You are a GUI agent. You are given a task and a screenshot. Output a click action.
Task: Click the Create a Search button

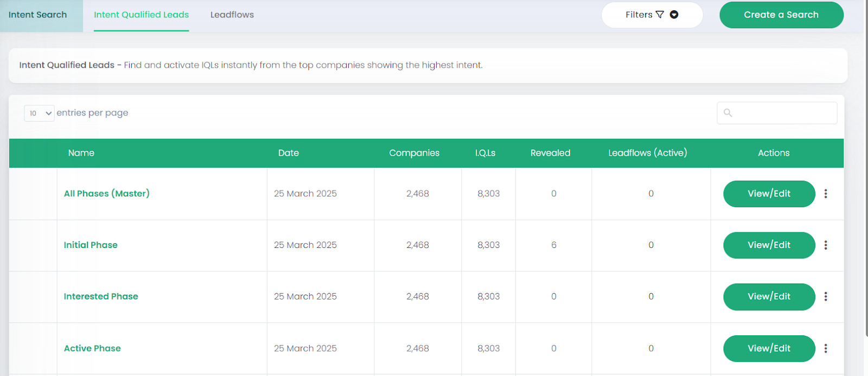(x=781, y=15)
